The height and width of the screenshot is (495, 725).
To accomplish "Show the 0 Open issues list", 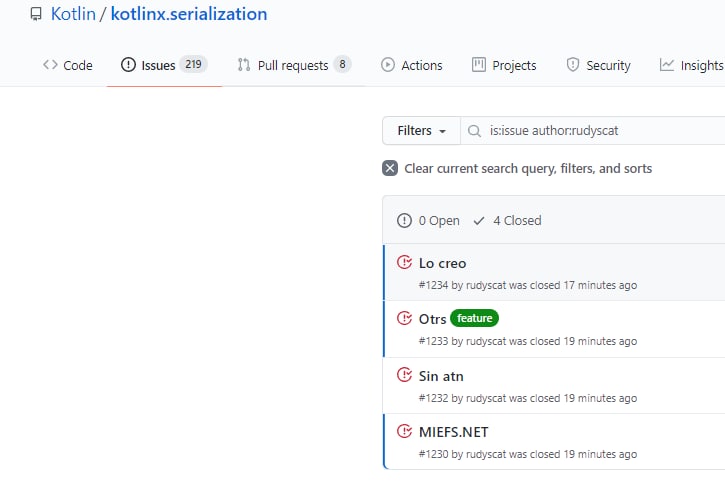I will 428,220.
